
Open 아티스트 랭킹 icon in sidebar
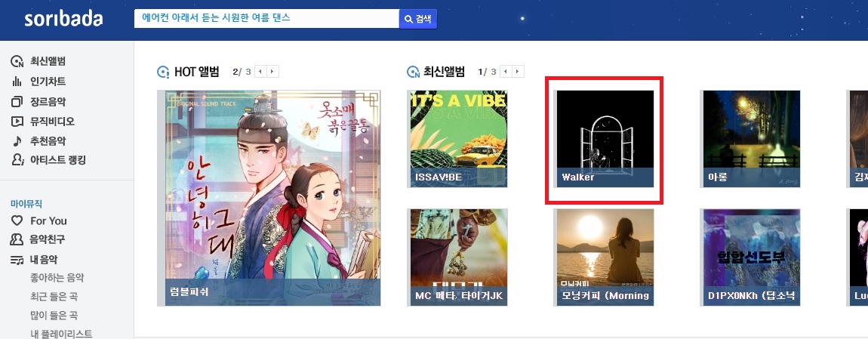click(x=17, y=160)
